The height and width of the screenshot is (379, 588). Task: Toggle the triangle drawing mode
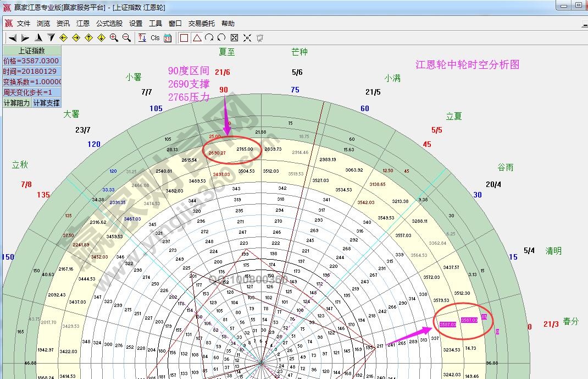(198, 37)
